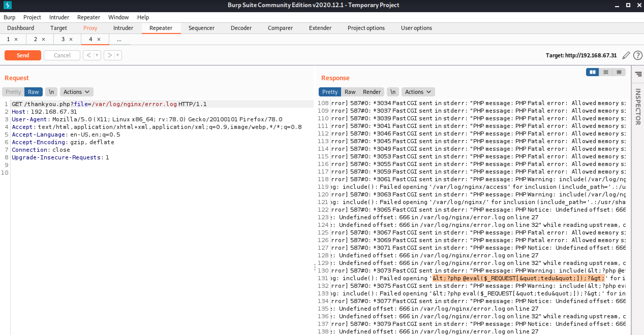Screen dimensions: 644x335
Task: Switch to side-by-side split layout icon
Action: pos(592,72)
